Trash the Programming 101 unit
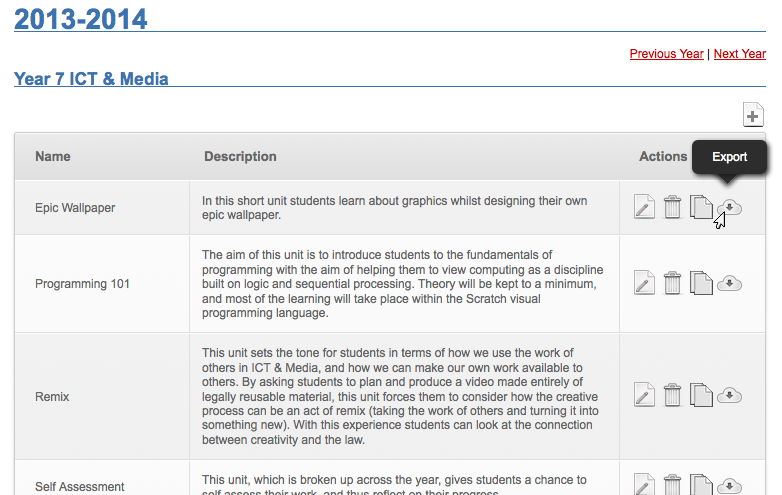782x495 pixels. coord(673,283)
